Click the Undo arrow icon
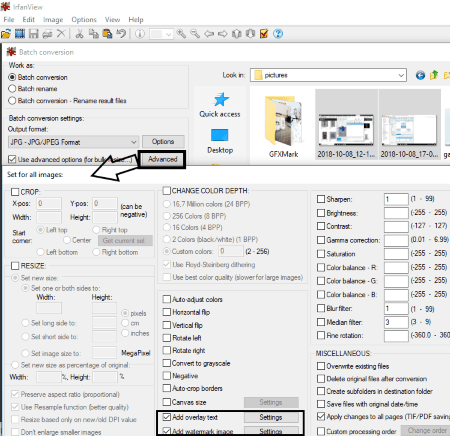The height and width of the screenshot is (436, 450). tap(121, 34)
